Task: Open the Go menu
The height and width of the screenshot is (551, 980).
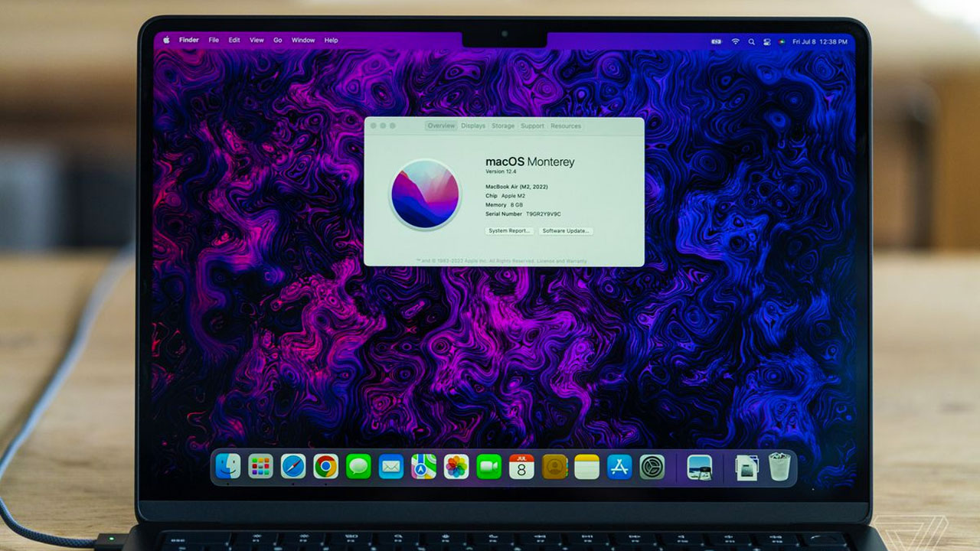Action: click(x=278, y=40)
